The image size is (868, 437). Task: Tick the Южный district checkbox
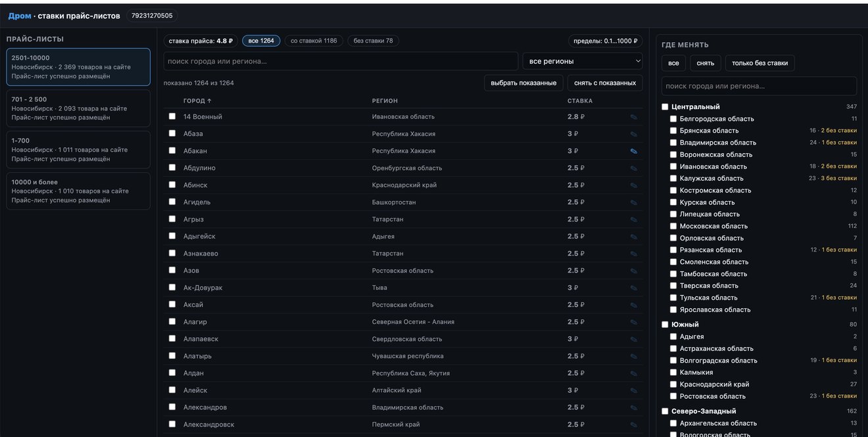point(665,325)
